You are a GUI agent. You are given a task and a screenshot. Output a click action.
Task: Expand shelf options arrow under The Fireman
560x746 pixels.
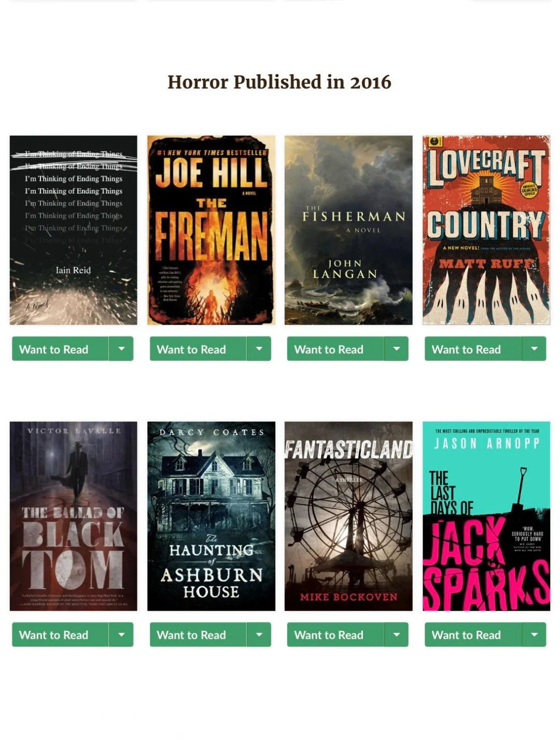click(x=259, y=349)
